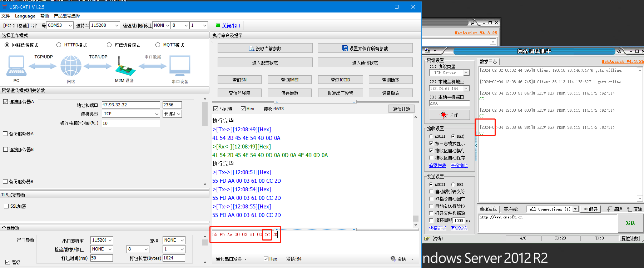
Task: Open the Language menu
Action: coord(25,16)
